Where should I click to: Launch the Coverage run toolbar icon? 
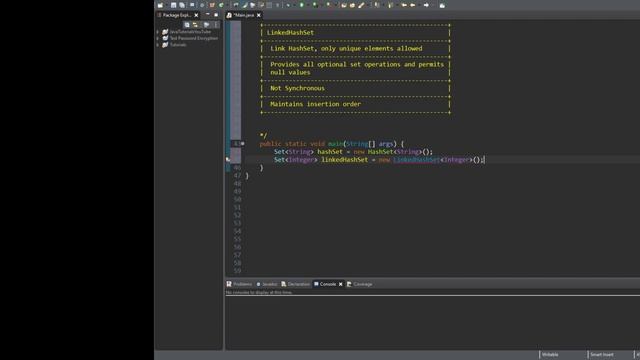pos(315,5)
